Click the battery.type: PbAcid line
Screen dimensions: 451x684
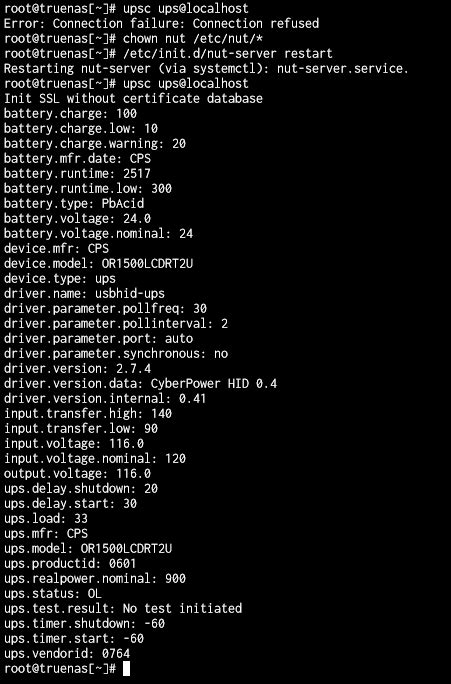pos(74,203)
